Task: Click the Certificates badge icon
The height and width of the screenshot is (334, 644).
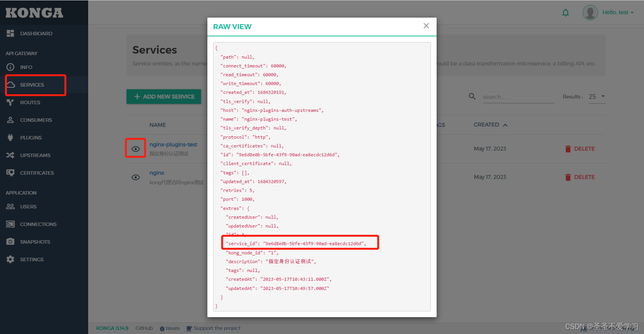Action: pyautogui.click(x=10, y=173)
